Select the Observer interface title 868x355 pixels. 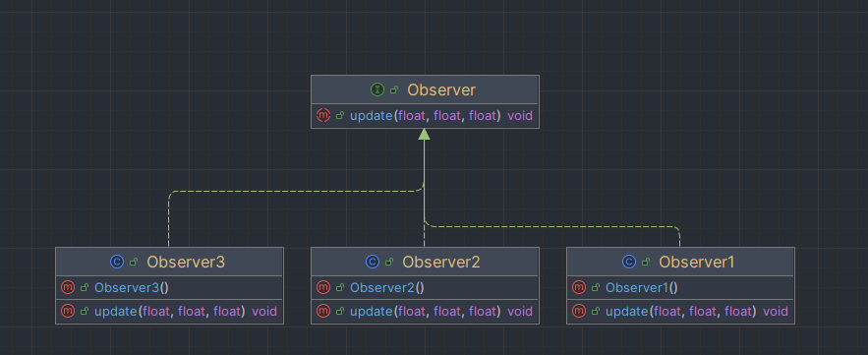[441, 89]
